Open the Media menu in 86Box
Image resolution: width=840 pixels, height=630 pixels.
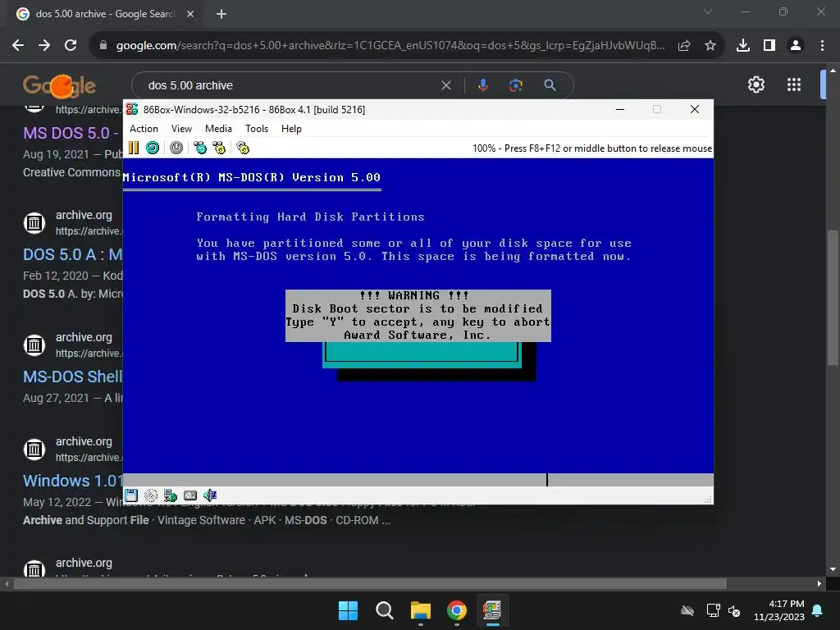[x=218, y=129]
